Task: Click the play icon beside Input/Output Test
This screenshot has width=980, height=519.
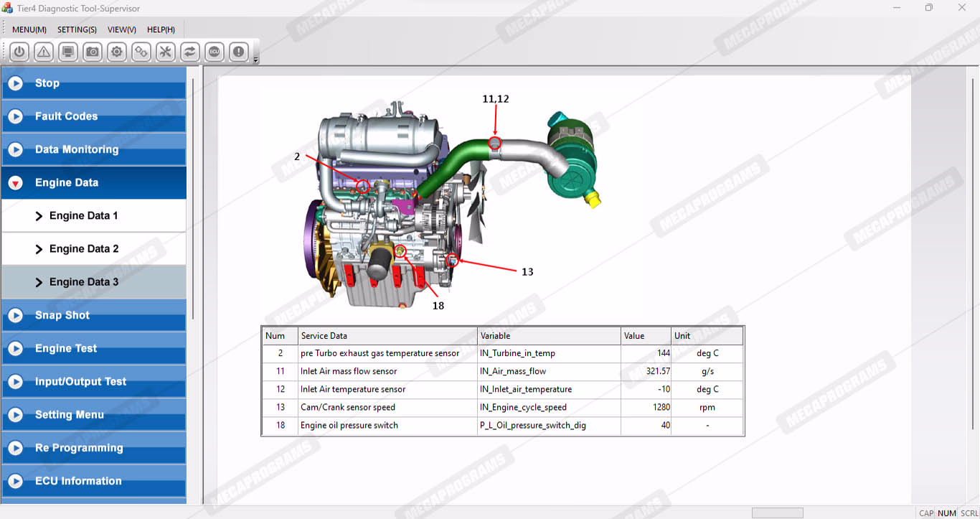Action: coord(15,382)
